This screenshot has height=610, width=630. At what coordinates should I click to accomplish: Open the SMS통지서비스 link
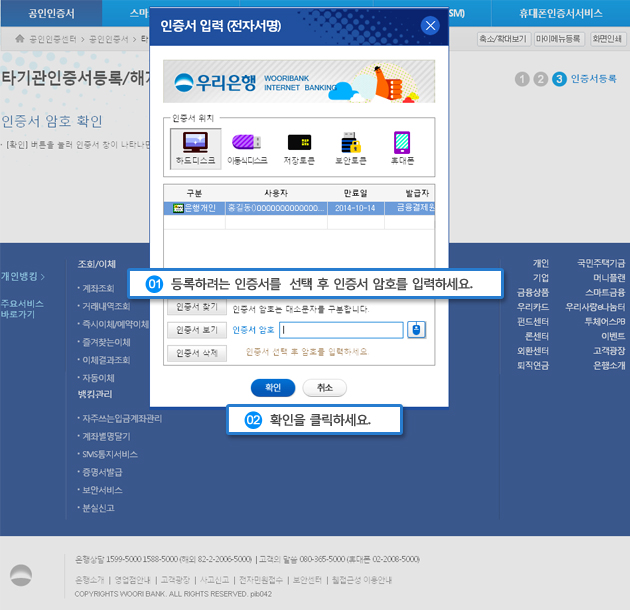pos(110,454)
